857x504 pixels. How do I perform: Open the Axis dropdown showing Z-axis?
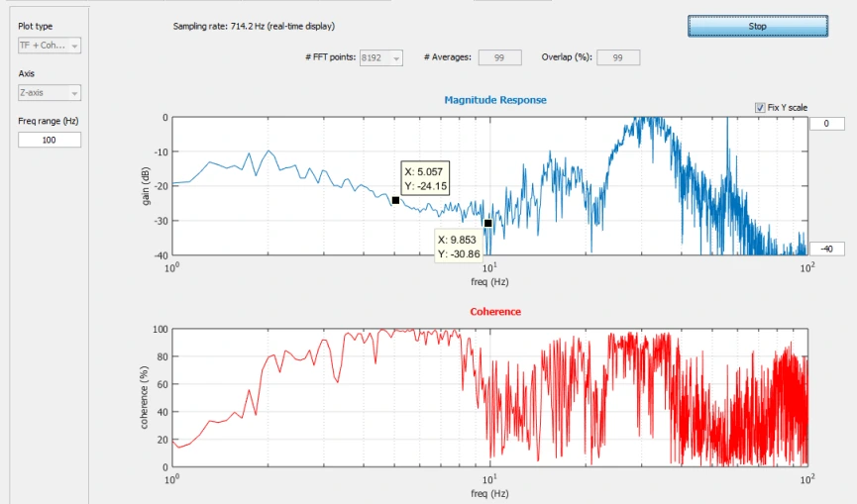[x=50, y=93]
